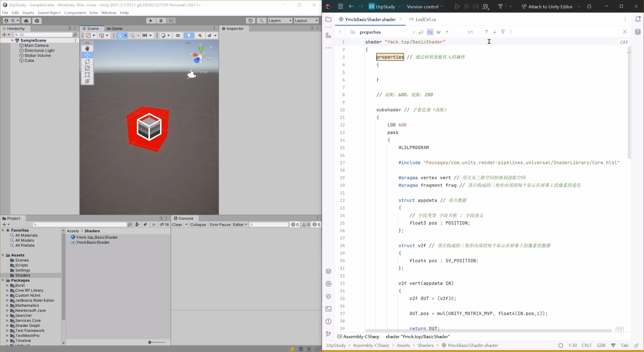The height and width of the screenshot is (352, 644).
Task: Open Unity's undo history icon
Action: (251, 20)
